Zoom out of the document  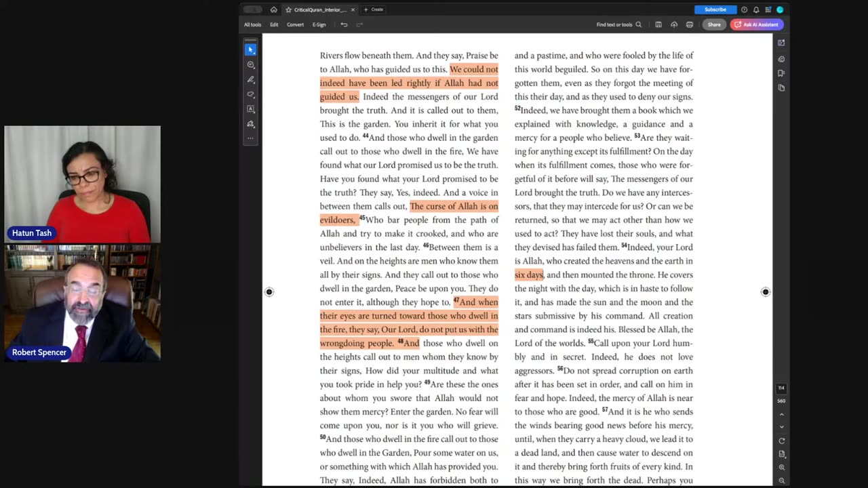tap(781, 481)
